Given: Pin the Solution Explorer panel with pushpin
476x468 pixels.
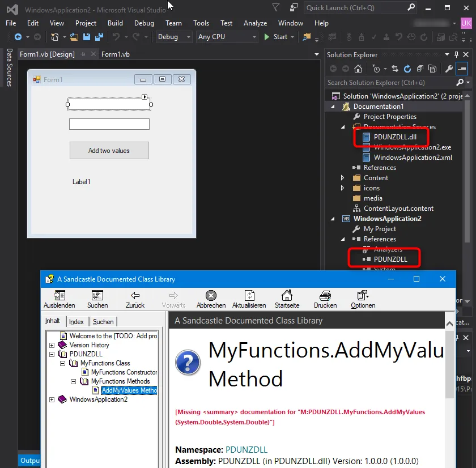Looking at the screenshot, I should click(456, 54).
